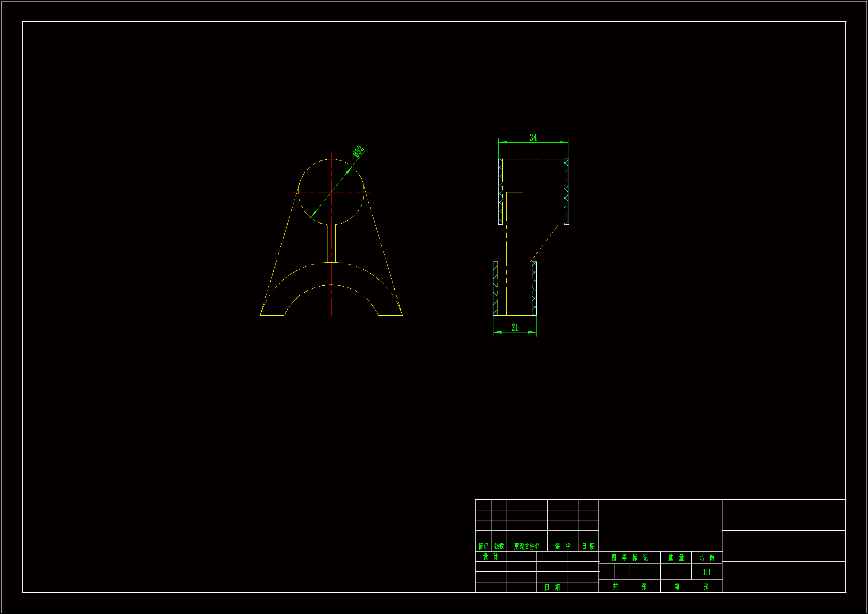The width and height of the screenshot is (868, 614).
Task: Select the Ø32 diameter dimension text
Action: [358, 151]
